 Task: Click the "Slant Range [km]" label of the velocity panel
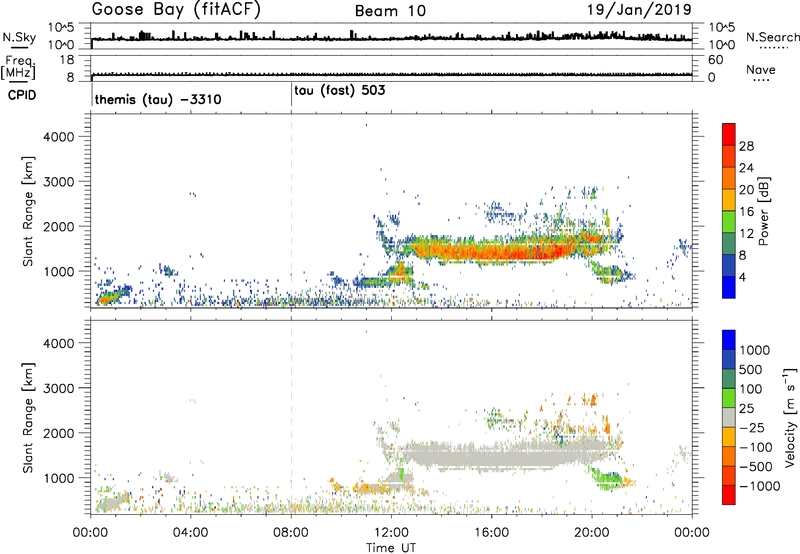28,418
